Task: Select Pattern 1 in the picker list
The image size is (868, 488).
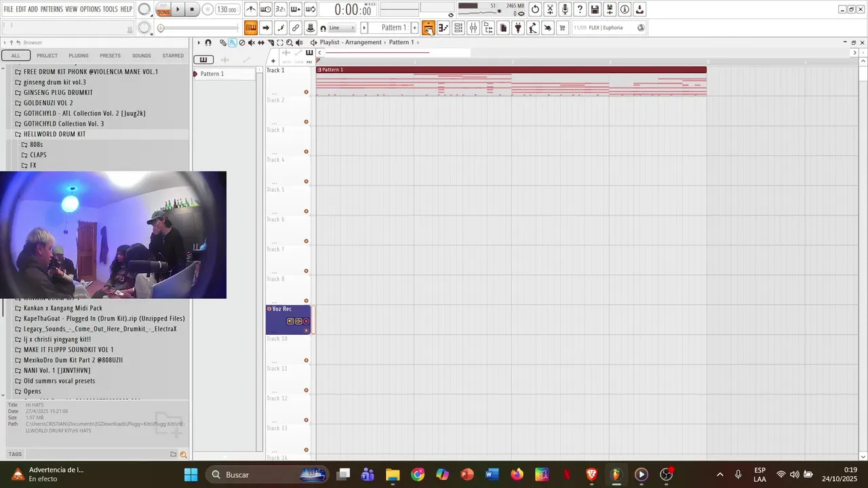Action: (224, 74)
